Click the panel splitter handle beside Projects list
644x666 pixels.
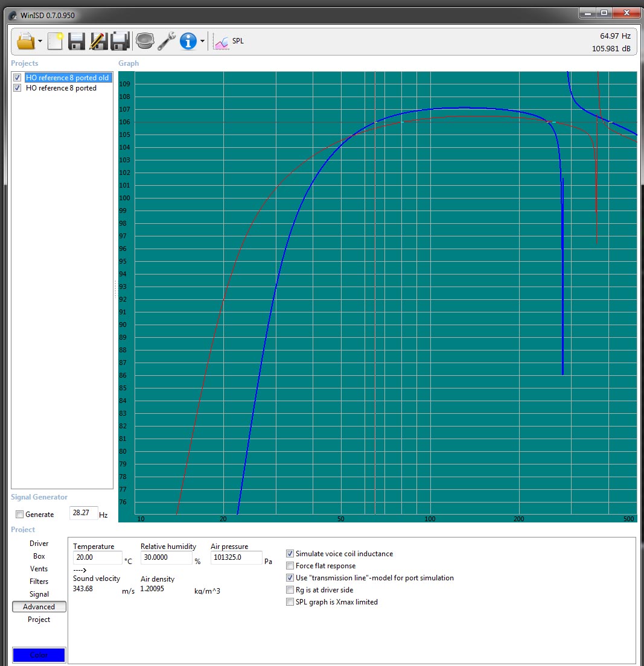[x=115, y=289]
